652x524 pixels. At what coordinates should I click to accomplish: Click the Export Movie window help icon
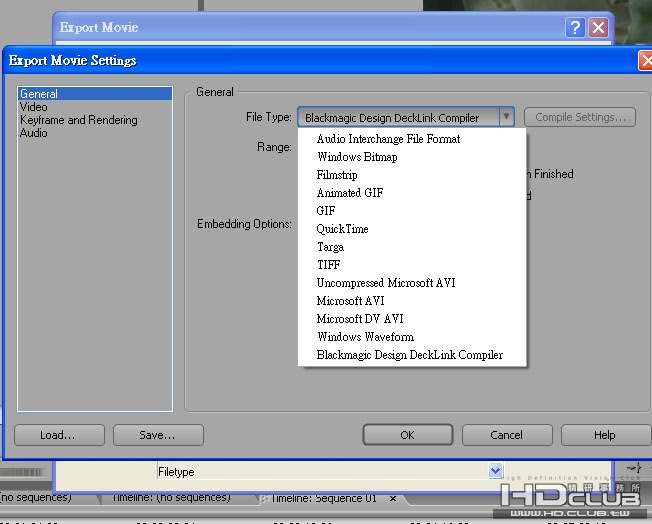pos(575,28)
